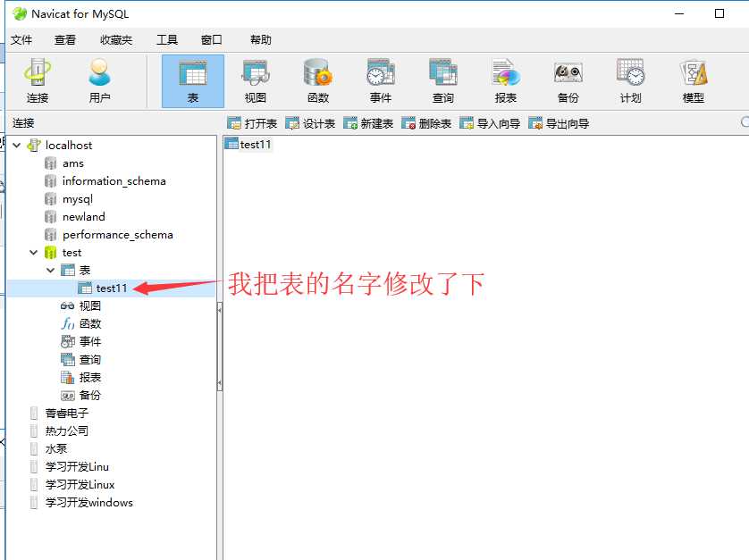This screenshot has height=560, width=749.
Task: Minimize the Navicat window
Action: tap(679, 13)
